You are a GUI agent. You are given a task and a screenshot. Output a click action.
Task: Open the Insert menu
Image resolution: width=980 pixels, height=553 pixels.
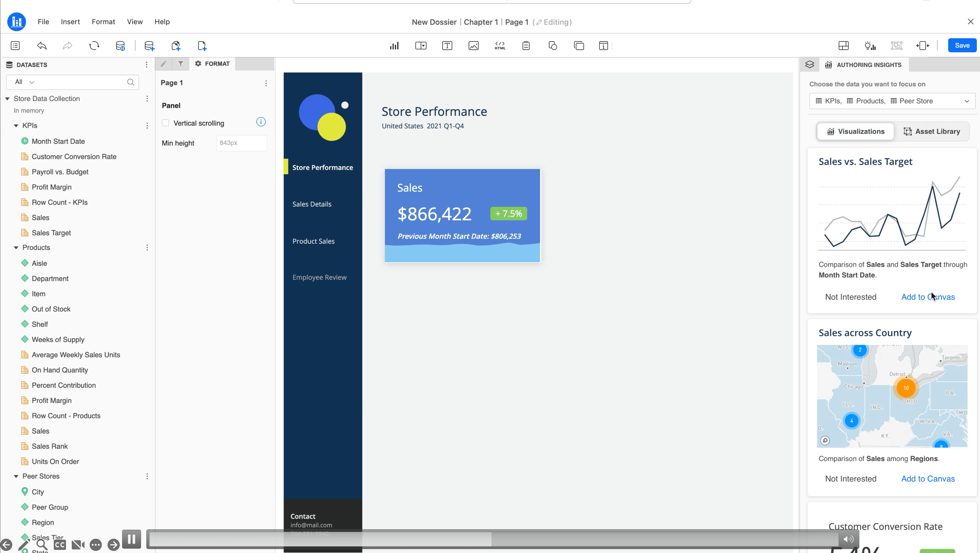coord(70,22)
